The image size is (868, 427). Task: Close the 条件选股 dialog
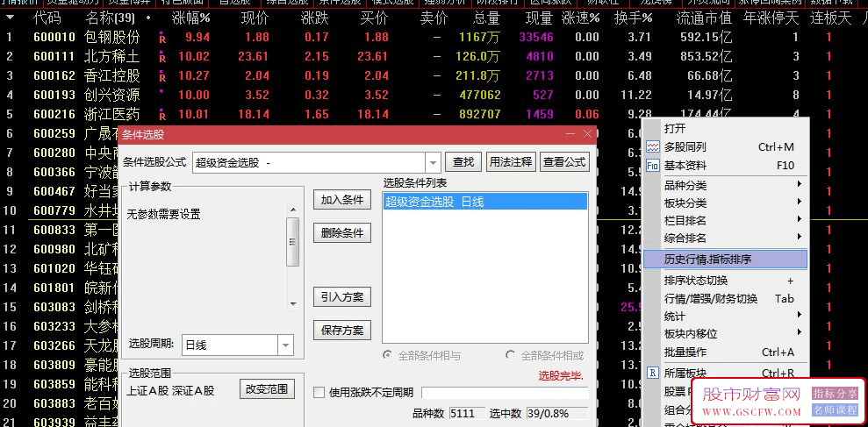point(588,134)
